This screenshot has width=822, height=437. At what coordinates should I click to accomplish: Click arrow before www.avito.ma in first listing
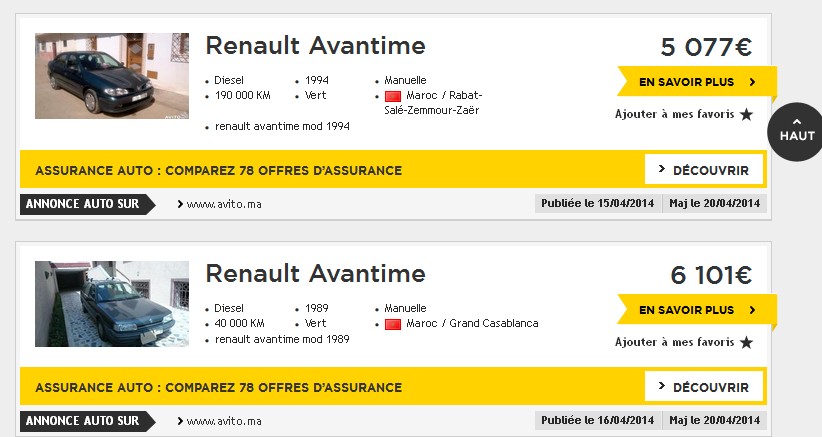click(180, 204)
